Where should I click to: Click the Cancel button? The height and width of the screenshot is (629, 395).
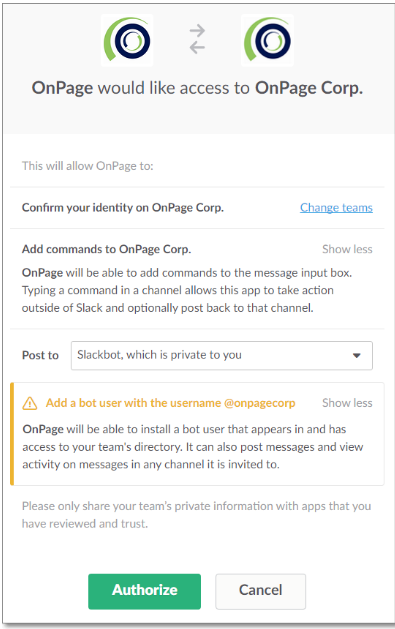coord(261,591)
